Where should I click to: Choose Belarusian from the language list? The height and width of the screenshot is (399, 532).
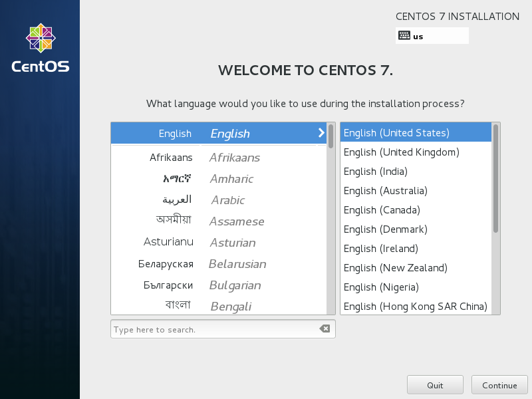click(x=219, y=263)
